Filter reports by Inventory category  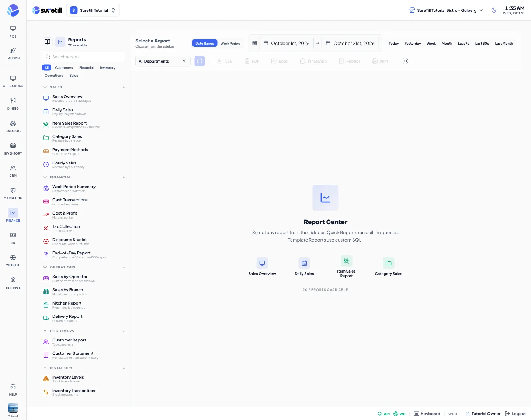(108, 68)
